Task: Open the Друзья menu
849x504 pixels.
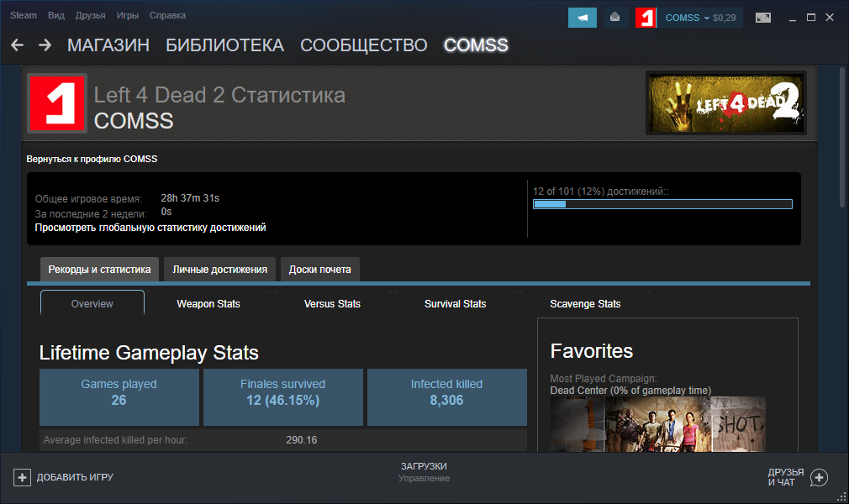Action: coord(91,15)
